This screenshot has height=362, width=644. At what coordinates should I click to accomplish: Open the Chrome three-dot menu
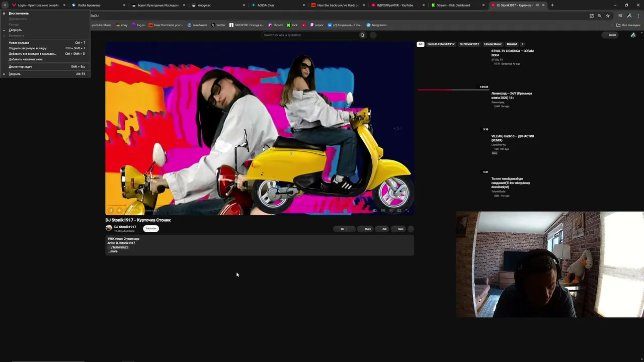pyautogui.click(x=637, y=16)
